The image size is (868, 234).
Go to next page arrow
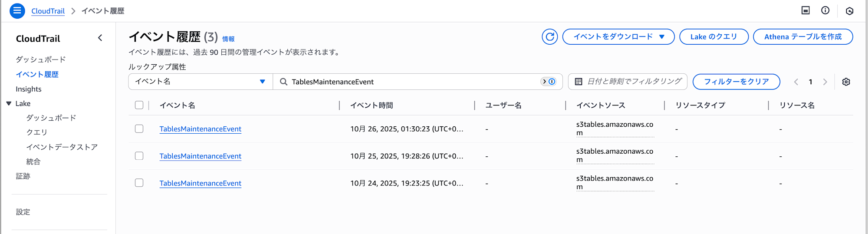pyautogui.click(x=825, y=82)
